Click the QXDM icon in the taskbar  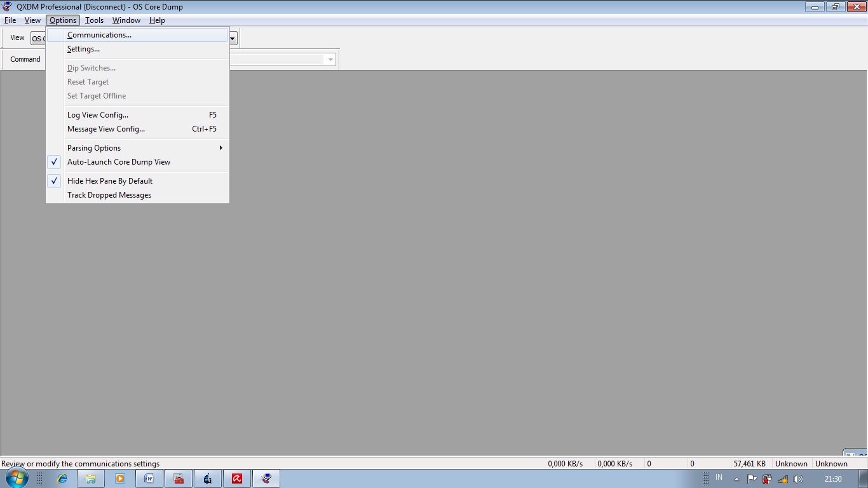click(x=266, y=478)
